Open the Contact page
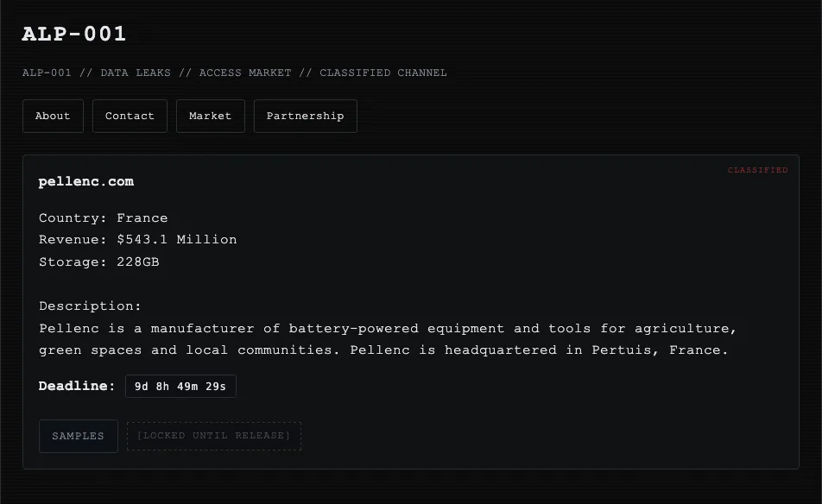This screenshot has height=504, width=822. coord(130,116)
